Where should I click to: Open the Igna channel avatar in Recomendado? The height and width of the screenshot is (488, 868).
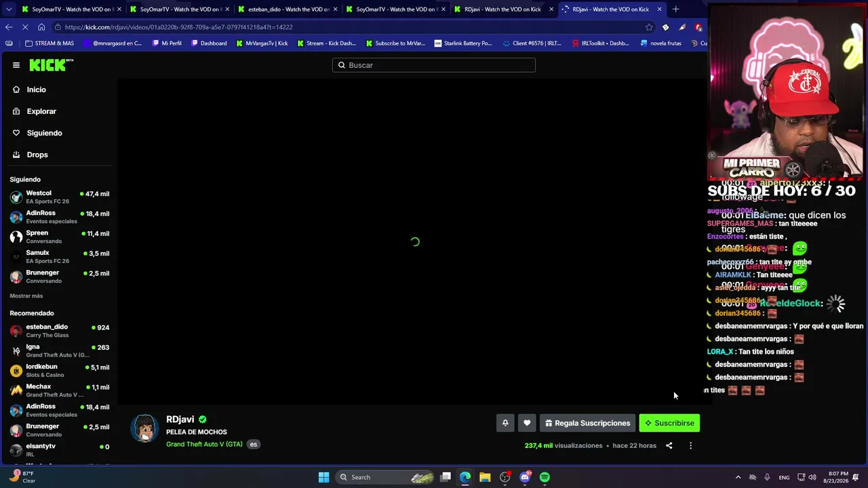(16, 351)
